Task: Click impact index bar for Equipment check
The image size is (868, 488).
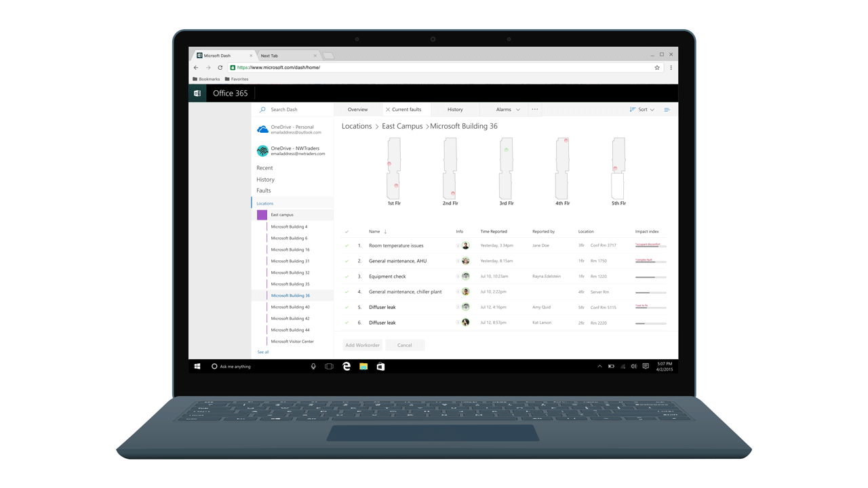Action: tap(650, 277)
